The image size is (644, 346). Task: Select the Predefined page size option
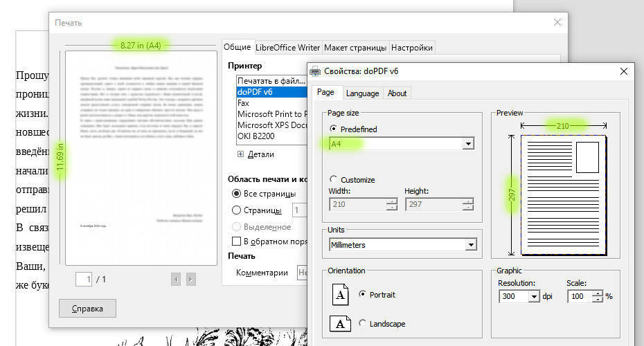[334, 129]
